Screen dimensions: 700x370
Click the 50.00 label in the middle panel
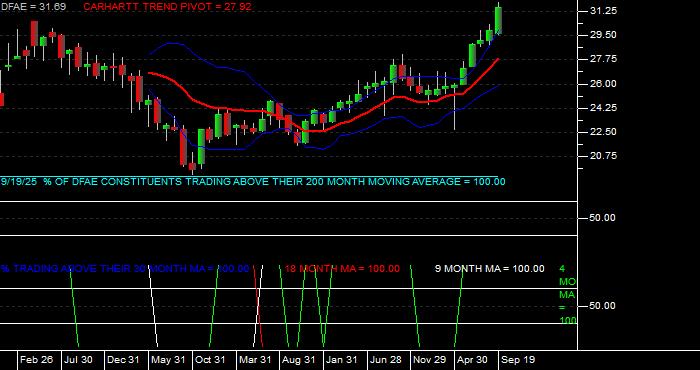(x=603, y=218)
